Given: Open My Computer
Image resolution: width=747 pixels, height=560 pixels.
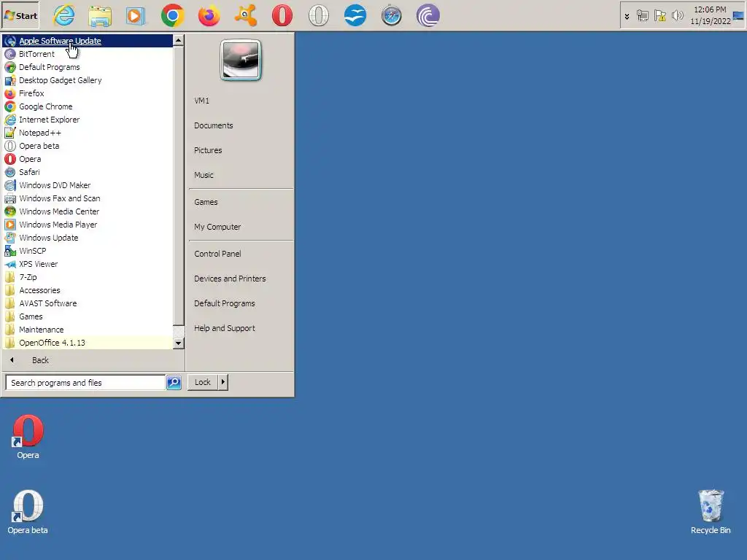Looking at the screenshot, I should 241,227.
